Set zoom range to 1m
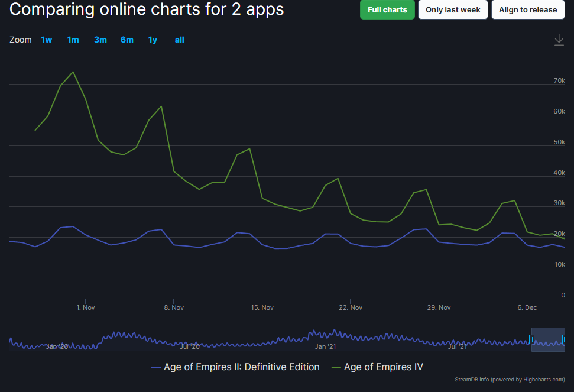Screen dimensions: 574x392 [x=73, y=40]
